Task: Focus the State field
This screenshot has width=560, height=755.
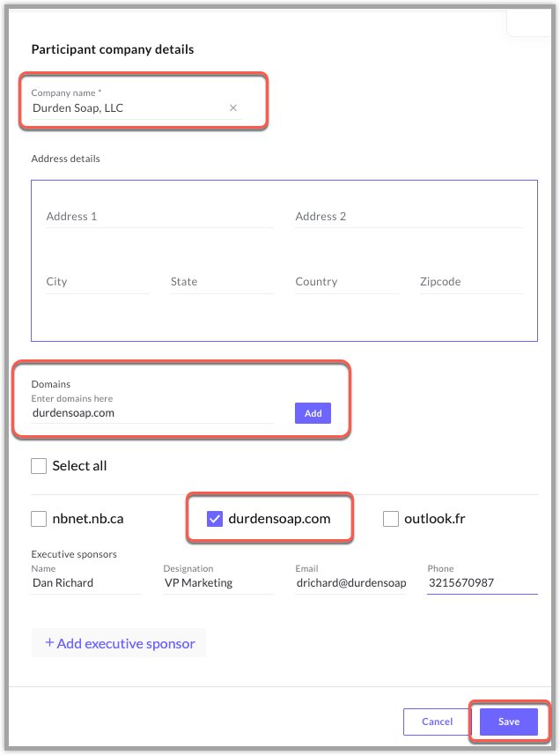Action: point(222,282)
